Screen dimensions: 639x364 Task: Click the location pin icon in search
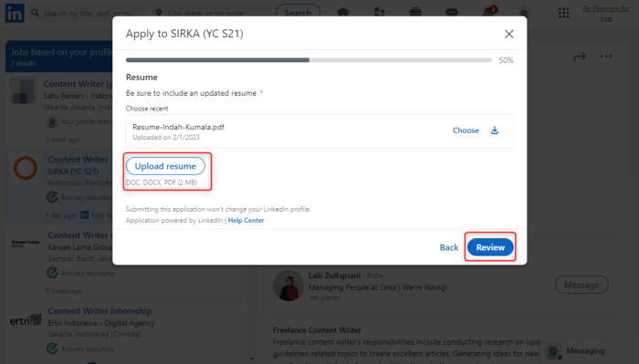click(x=159, y=13)
